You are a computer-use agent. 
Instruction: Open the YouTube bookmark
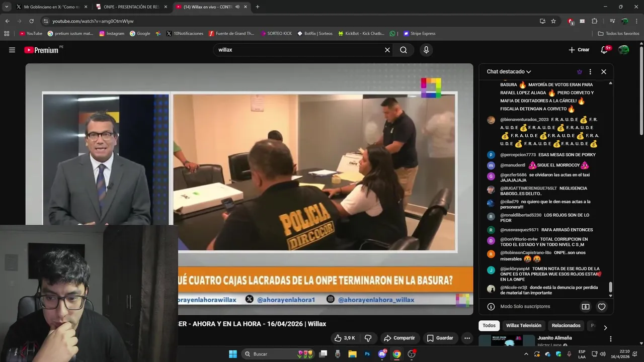coord(31,34)
